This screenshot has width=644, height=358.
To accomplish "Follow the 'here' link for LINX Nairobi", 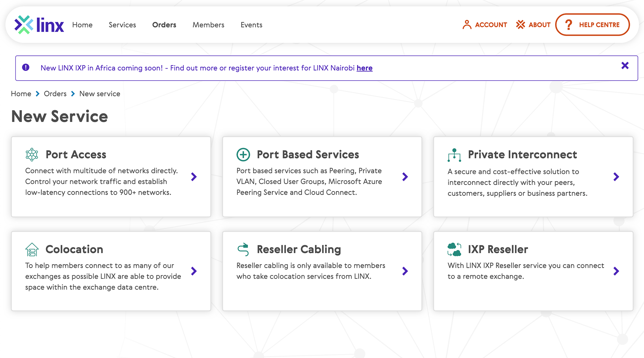I will click(365, 68).
